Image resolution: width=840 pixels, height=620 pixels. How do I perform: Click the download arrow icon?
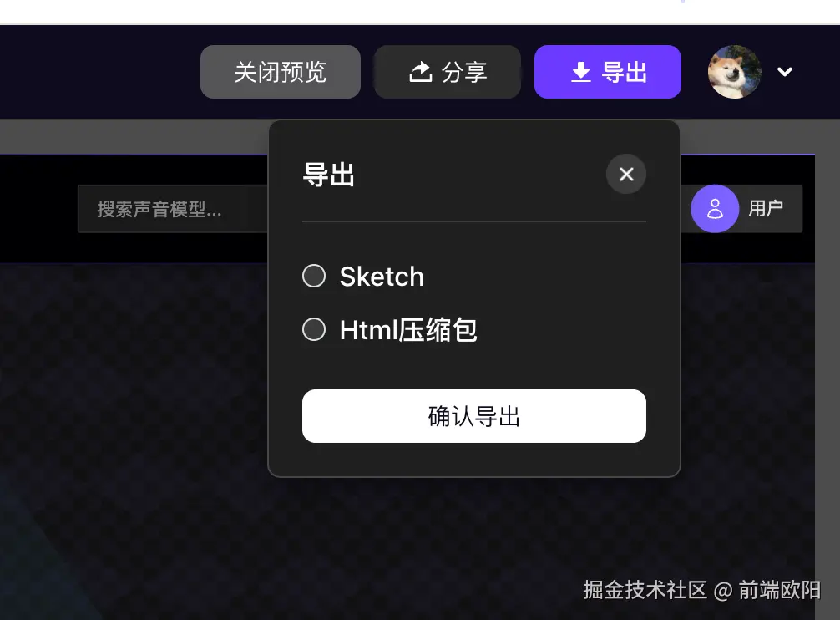[x=580, y=72]
